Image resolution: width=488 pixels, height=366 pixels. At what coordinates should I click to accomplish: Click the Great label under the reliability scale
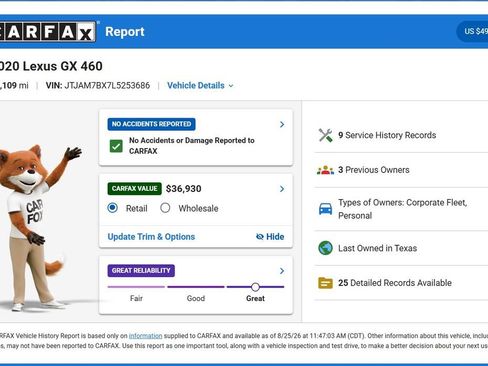point(255,298)
